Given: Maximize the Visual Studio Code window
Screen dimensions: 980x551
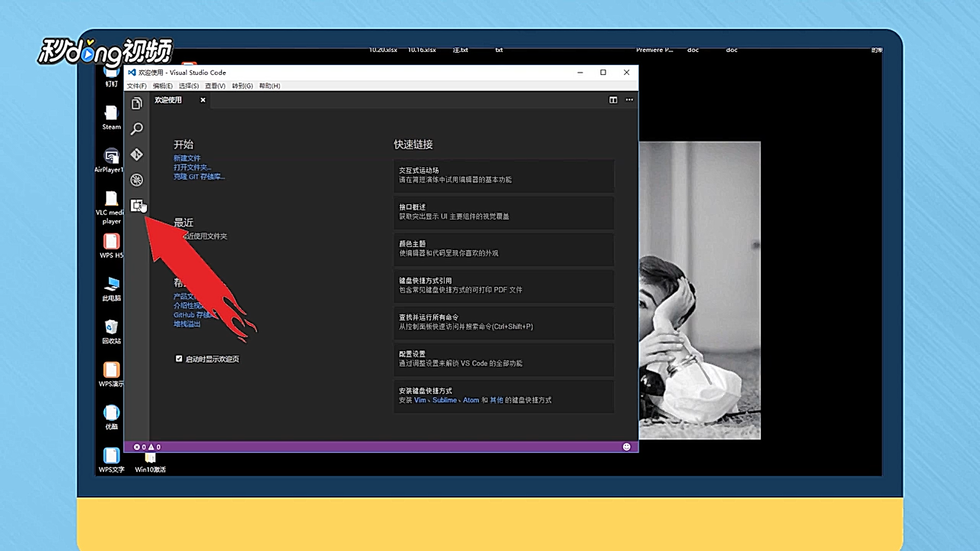Looking at the screenshot, I should pyautogui.click(x=603, y=72).
